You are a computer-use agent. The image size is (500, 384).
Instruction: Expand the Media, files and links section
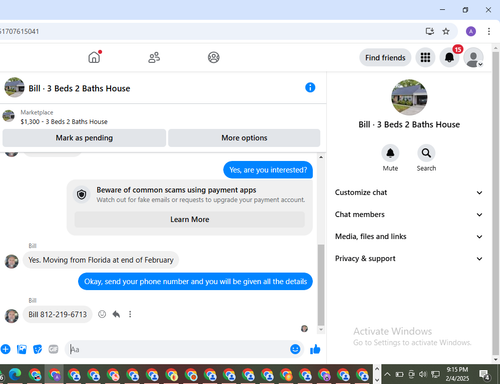409,236
